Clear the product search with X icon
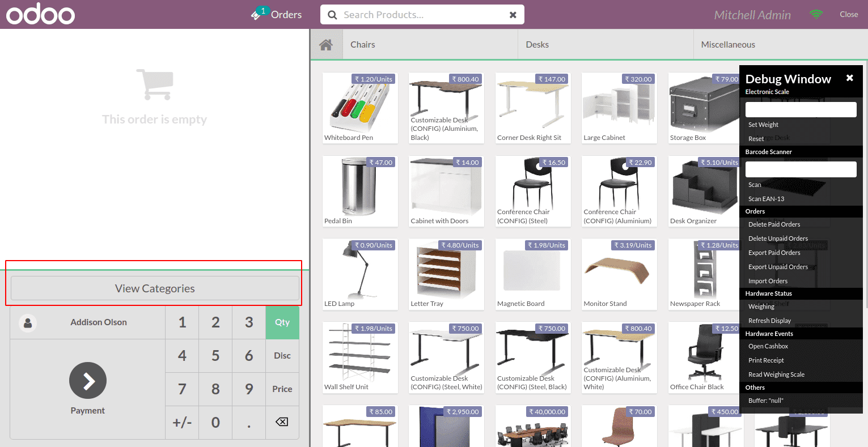 coord(513,15)
